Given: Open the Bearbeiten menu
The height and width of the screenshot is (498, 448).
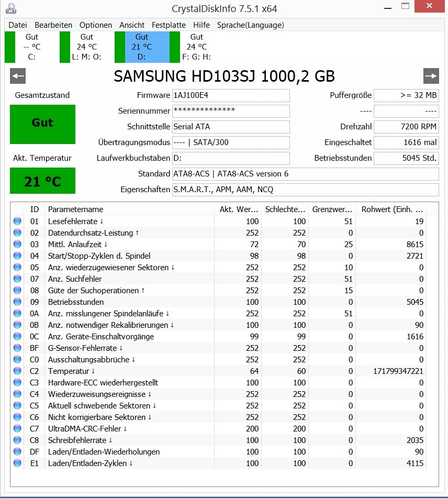Looking at the screenshot, I should pos(53,25).
